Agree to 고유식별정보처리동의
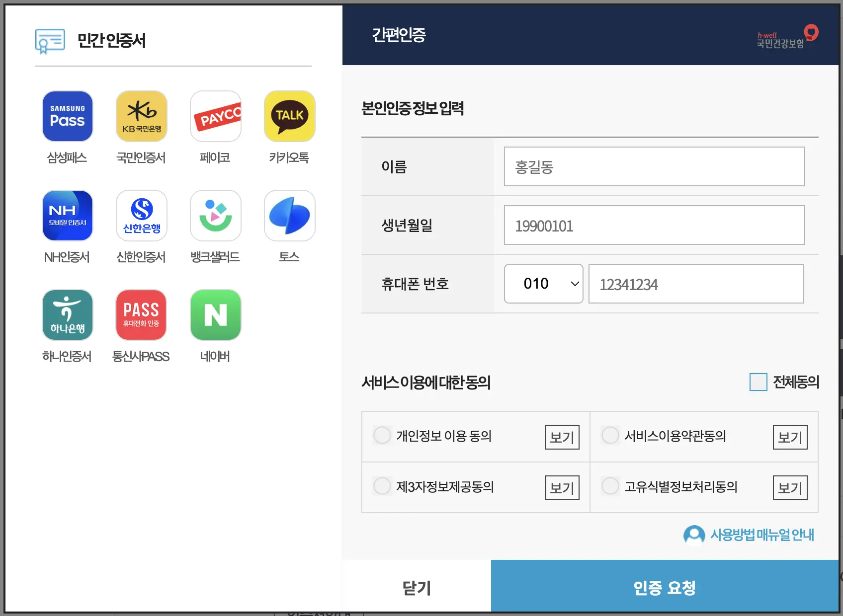 point(610,486)
